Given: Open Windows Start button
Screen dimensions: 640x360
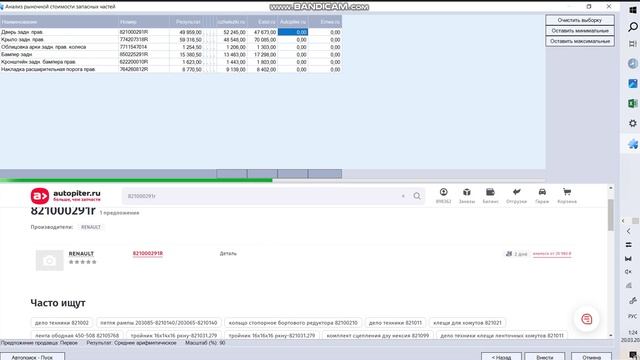Looking at the screenshot, I should click(x=633, y=10).
